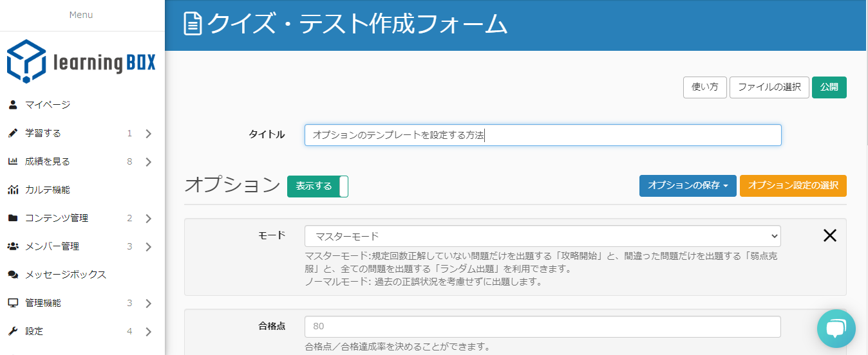Click the My Page person icon
The width and height of the screenshot is (868, 355).
(13, 105)
